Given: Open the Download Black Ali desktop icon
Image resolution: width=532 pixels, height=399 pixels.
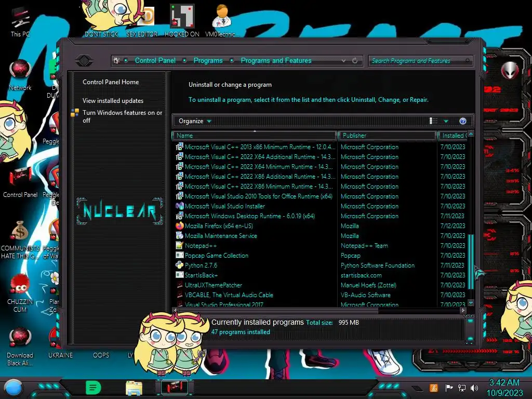Looking at the screenshot, I should pyautogui.click(x=20, y=347).
